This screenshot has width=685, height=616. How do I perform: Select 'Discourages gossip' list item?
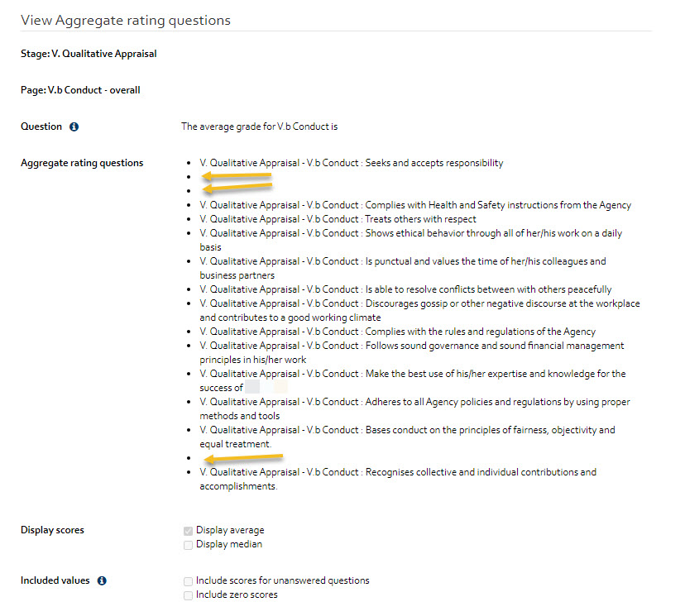pyautogui.click(x=419, y=310)
